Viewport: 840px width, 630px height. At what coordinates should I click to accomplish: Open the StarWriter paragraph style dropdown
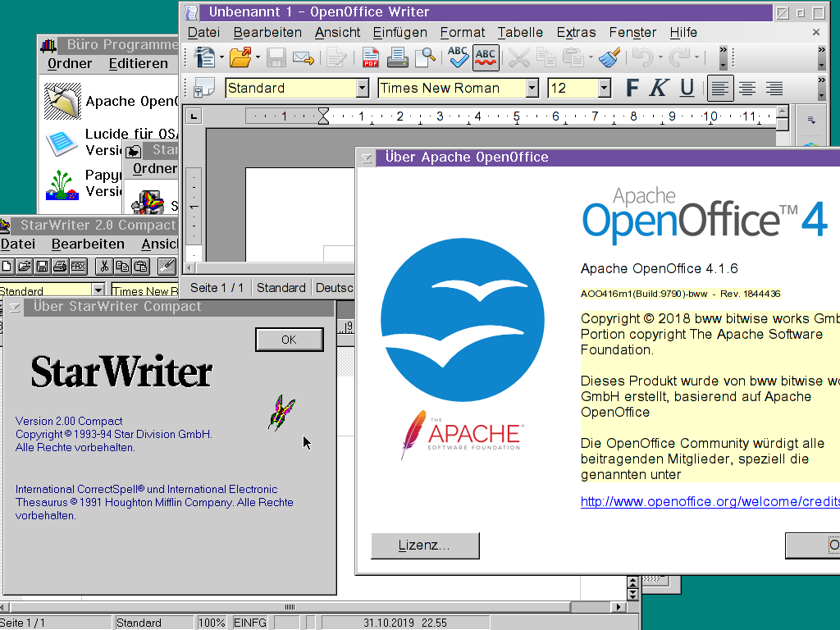click(x=98, y=290)
